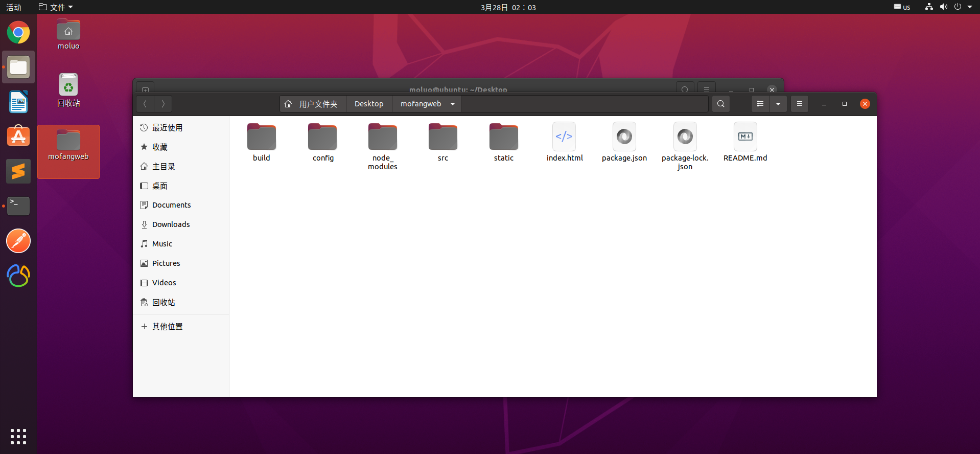This screenshot has height=454, width=980.
Task: Launch Postman from the dock
Action: pyautogui.click(x=18, y=241)
